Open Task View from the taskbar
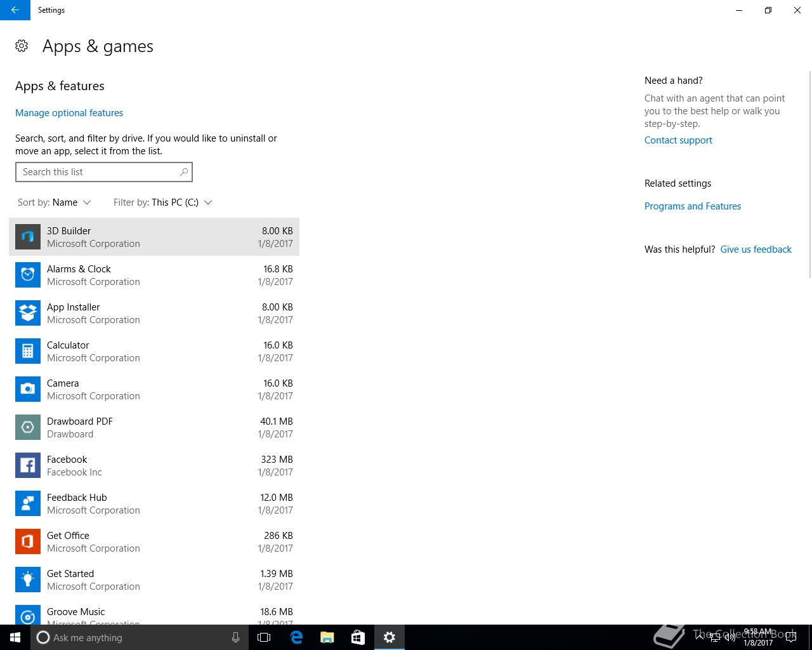The height and width of the screenshot is (650, 812). point(264,637)
